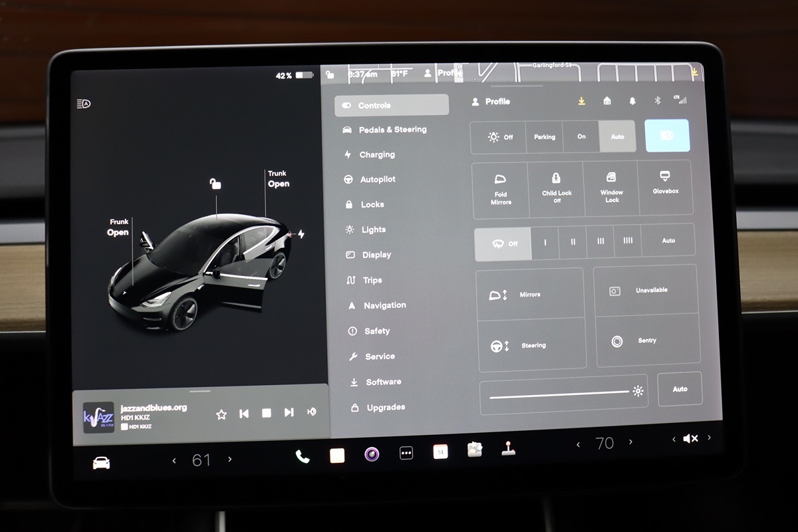Select the Charging menu item

[376, 154]
